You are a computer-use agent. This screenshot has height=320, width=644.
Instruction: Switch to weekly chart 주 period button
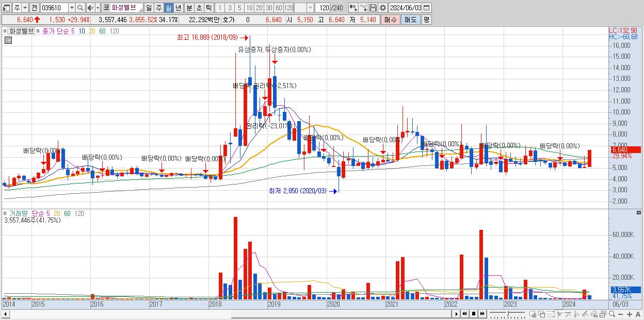pyautogui.click(x=158, y=8)
